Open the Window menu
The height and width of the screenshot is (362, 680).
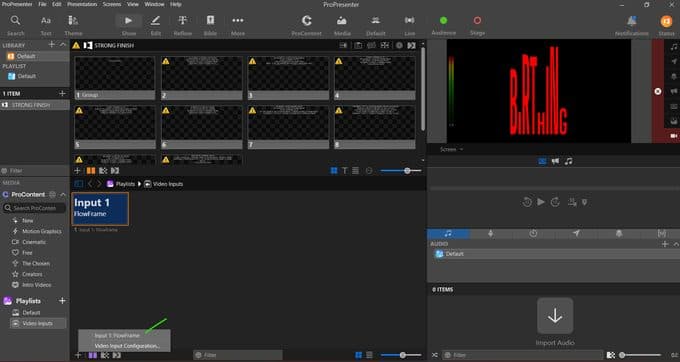pyautogui.click(x=154, y=4)
